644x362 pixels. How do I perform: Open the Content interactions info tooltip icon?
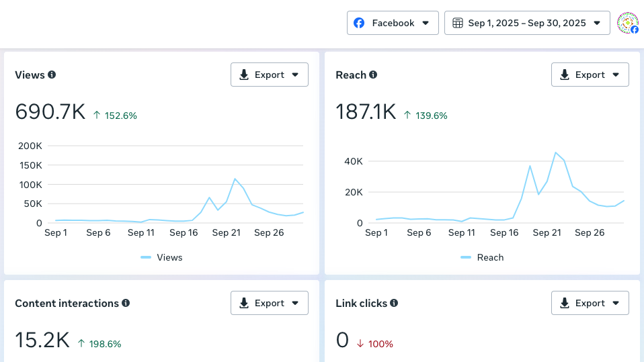coord(126,303)
